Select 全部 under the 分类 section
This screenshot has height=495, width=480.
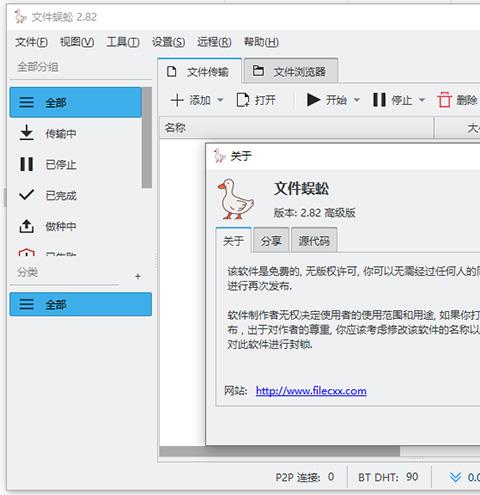coord(81,304)
